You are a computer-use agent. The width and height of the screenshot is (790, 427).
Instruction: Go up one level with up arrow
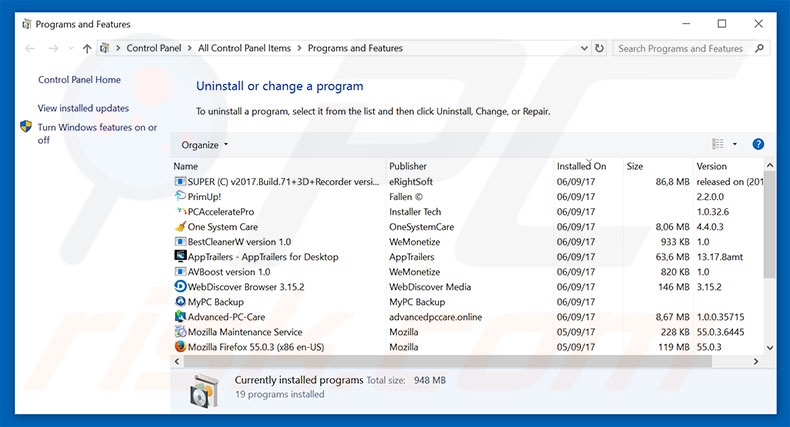point(87,48)
